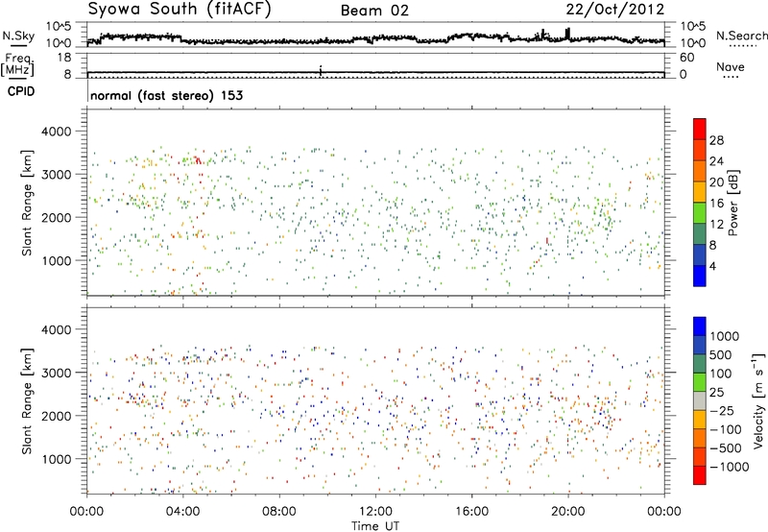
Task: Click the '28' Power colorbar tick value
Action: [x=716, y=140]
